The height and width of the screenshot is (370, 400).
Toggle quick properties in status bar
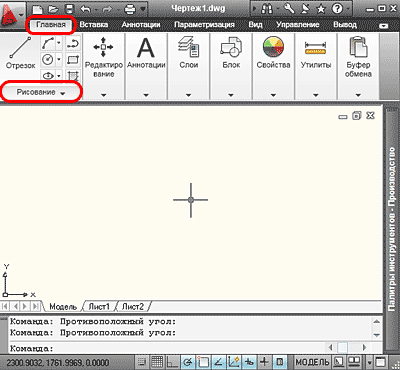280,362
